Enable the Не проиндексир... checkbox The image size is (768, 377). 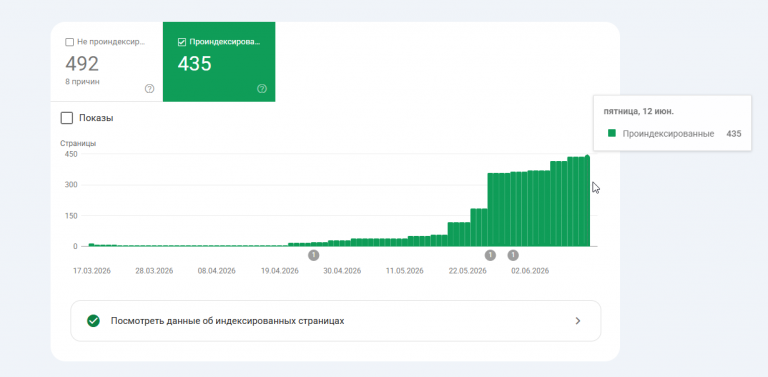[x=70, y=42]
